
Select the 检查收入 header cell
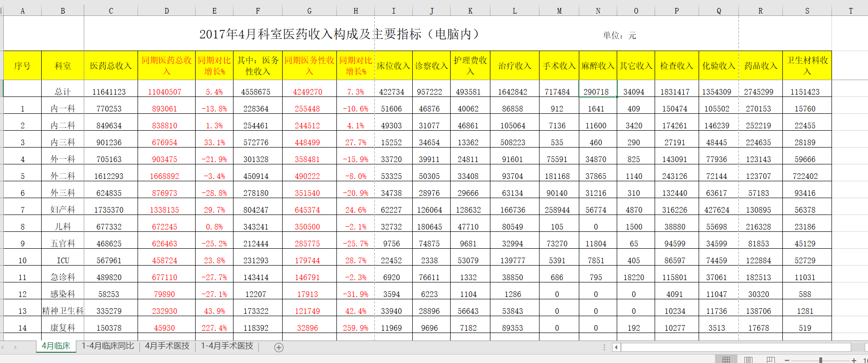677,66
